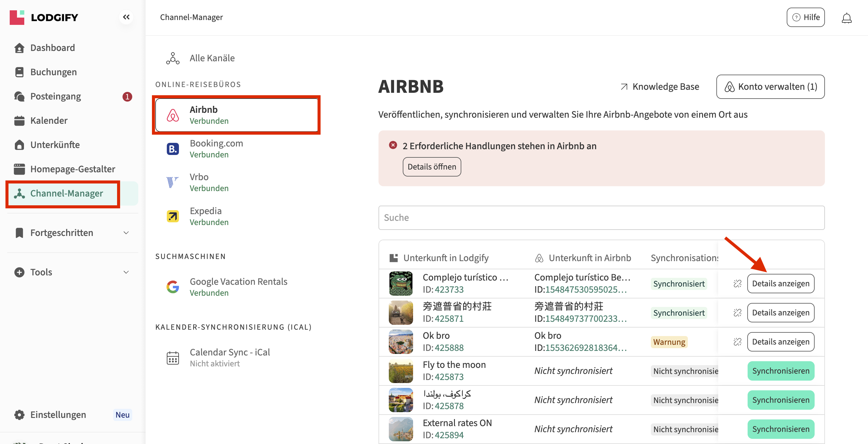Open Alle Kanäle network icon
This screenshot has height=444, width=868.
(x=173, y=58)
